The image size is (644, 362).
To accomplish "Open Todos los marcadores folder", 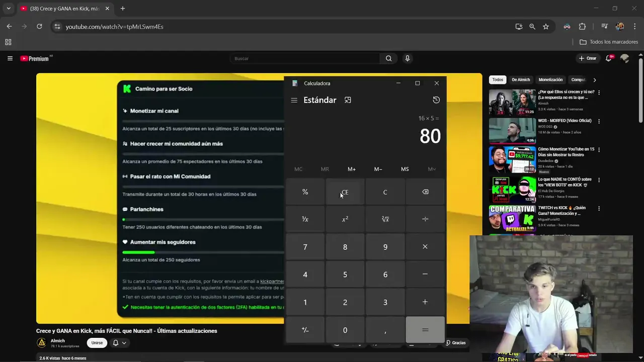I will (x=609, y=42).
